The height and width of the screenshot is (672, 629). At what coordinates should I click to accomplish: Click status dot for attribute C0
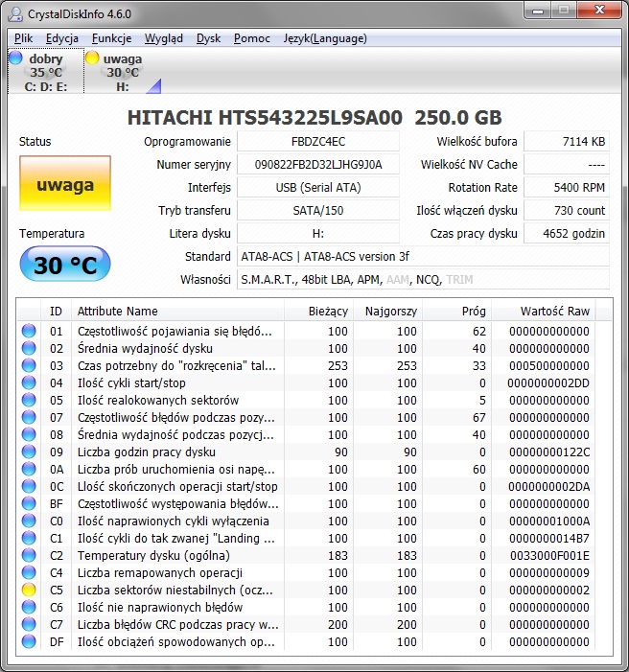pos(29,521)
